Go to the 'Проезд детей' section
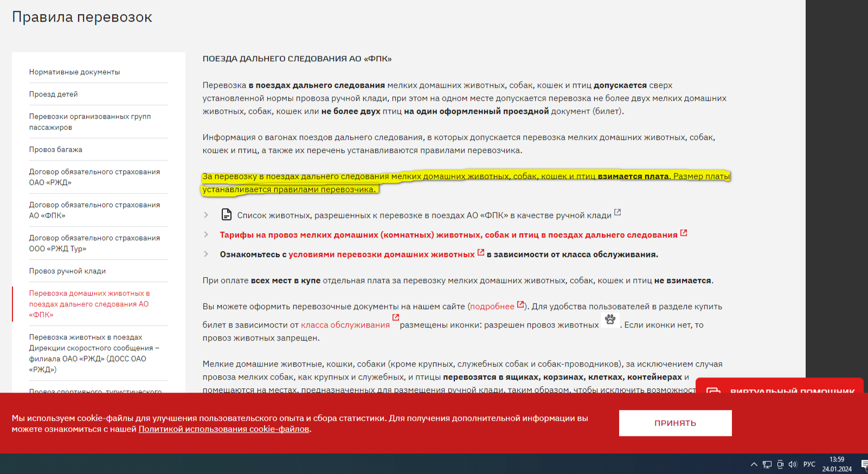 pyautogui.click(x=54, y=94)
